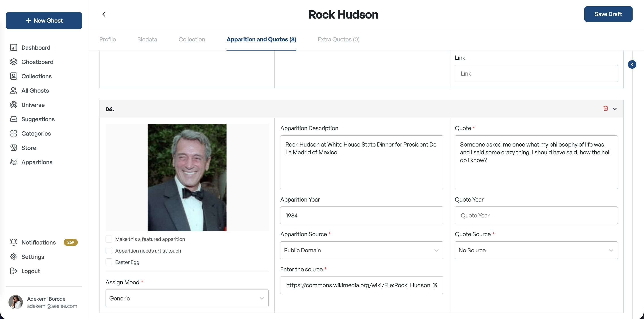Check Make this a featured apparition

109,239
